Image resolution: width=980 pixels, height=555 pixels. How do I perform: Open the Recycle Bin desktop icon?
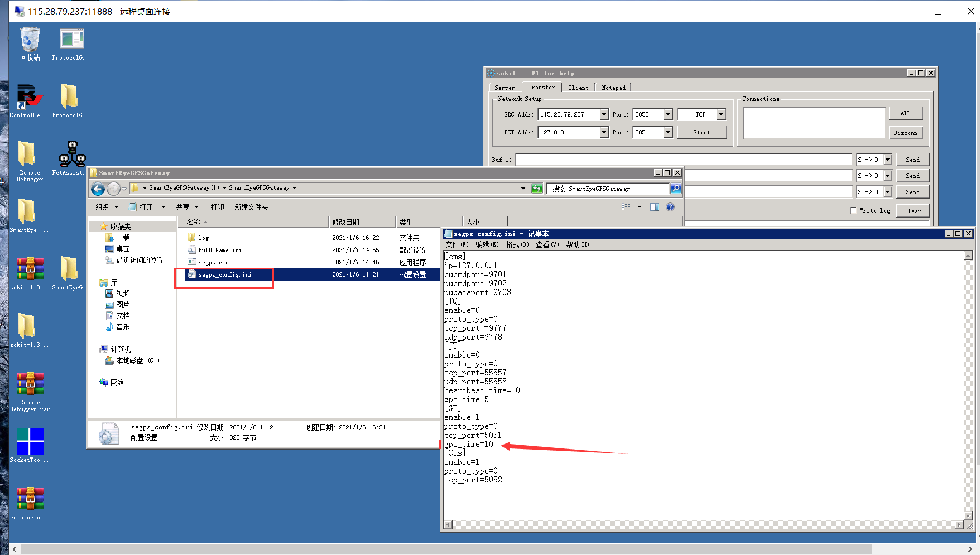pyautogui.click(x=30, y=41)
